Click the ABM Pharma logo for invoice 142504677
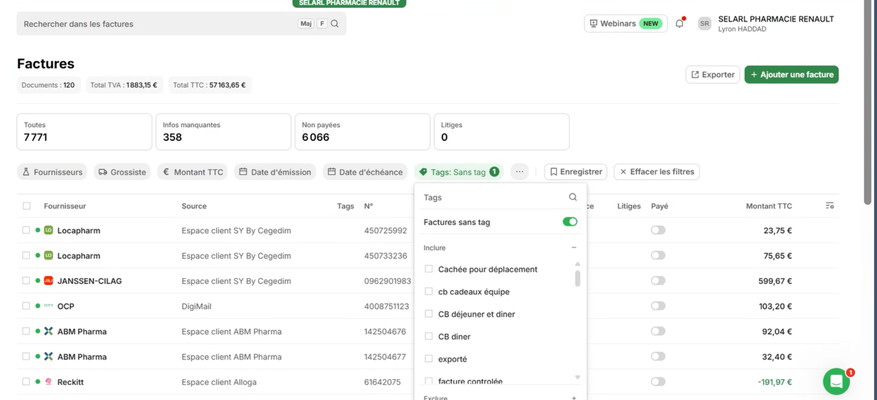 point(48,356)
